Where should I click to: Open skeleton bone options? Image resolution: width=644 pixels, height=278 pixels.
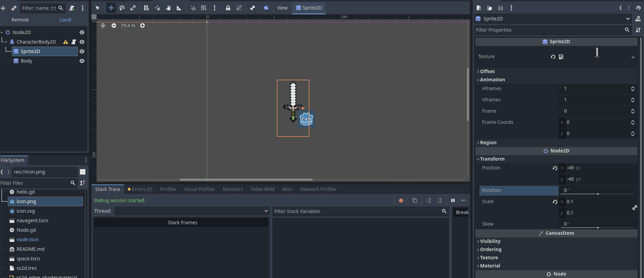[x=253, y=8]
